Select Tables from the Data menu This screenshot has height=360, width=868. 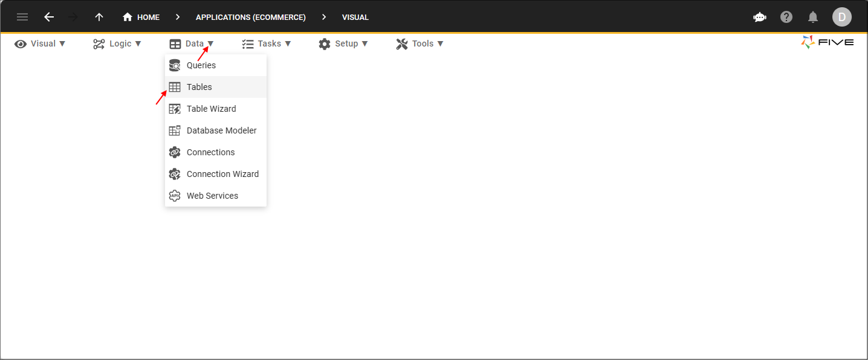[199, 87]
